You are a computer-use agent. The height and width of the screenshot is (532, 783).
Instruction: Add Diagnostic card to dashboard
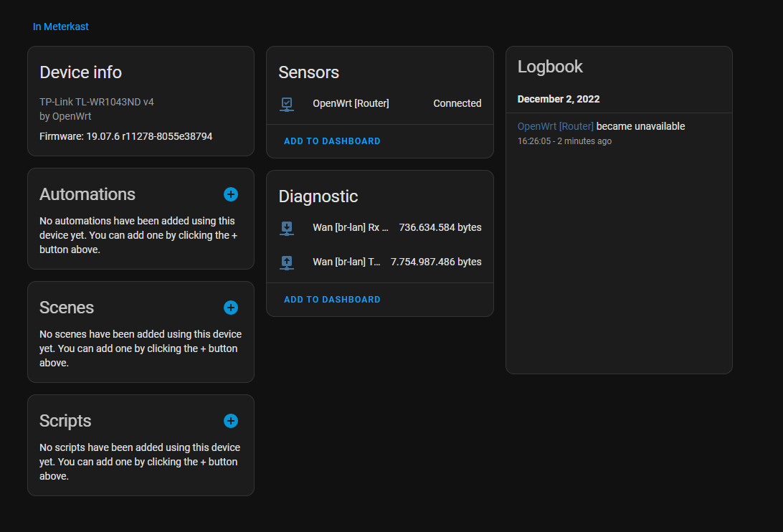pos(332,300)
